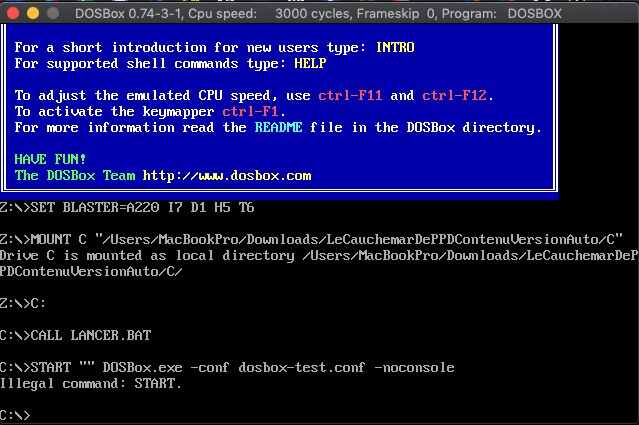
Task: Click the 'Illegal command: START.' error message
Action: point(90,384)
